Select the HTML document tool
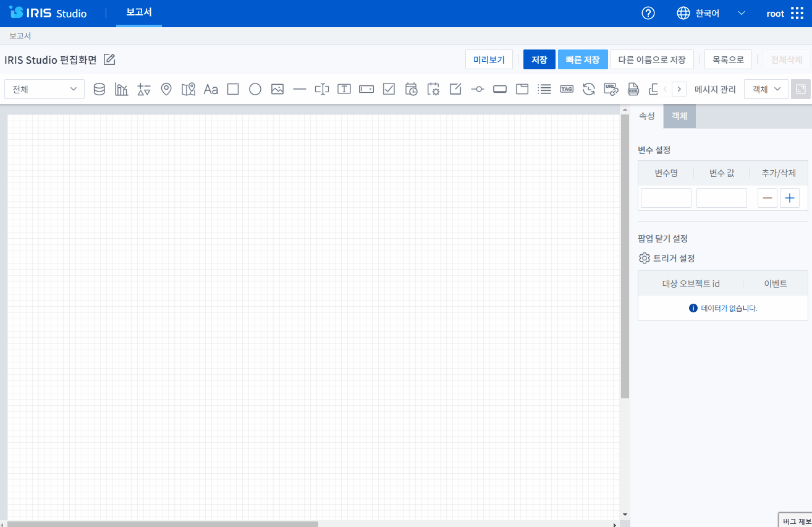Image resolution: width=812 pixels, height=527 pixels. [x=633, y=89]
